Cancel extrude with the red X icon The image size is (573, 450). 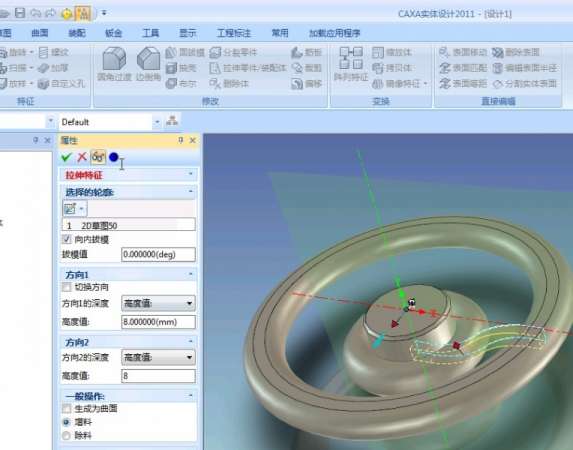(x=82, y=157)
